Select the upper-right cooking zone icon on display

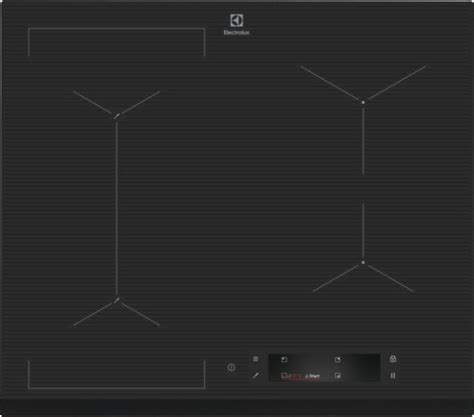(x=338, y=359)
